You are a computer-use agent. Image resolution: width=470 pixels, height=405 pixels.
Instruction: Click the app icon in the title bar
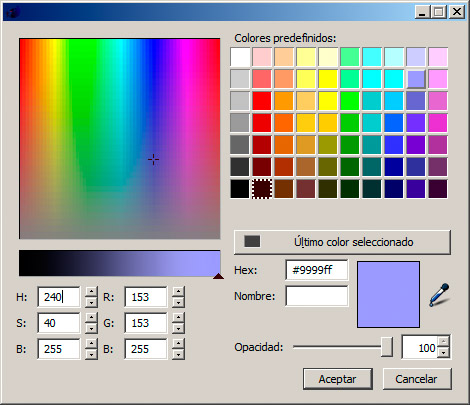point(13,13)
